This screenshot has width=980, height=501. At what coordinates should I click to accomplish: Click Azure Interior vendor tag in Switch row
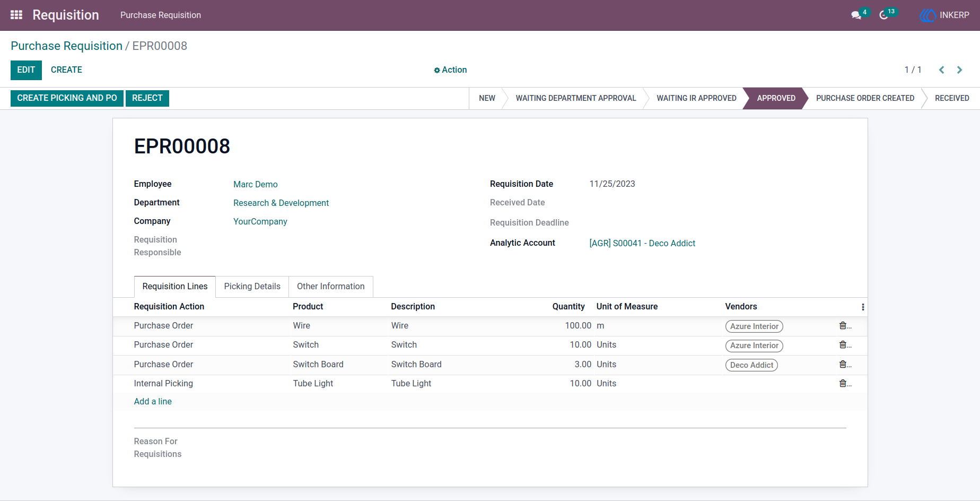754,345
